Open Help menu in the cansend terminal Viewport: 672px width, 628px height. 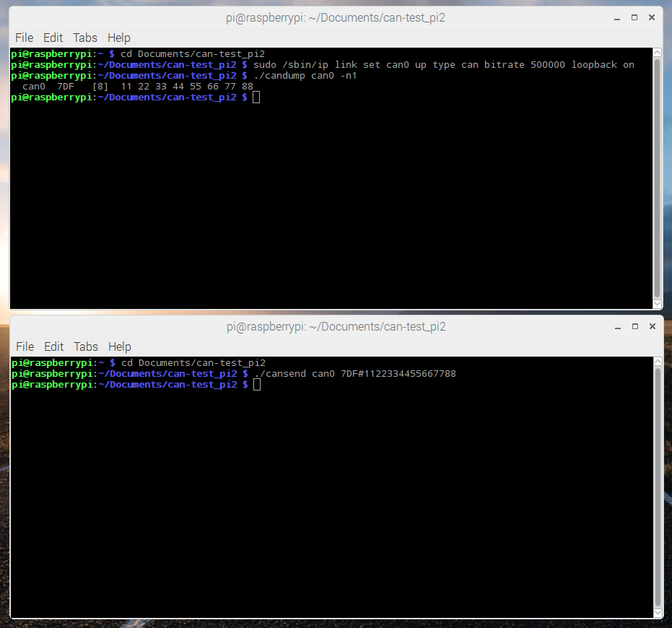pos(120,346)
